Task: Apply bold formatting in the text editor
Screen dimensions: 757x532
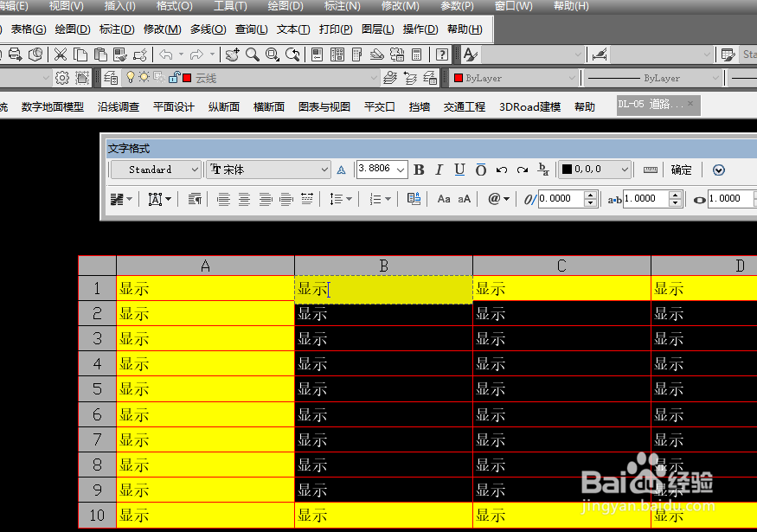Action: [x=419, y=169]
